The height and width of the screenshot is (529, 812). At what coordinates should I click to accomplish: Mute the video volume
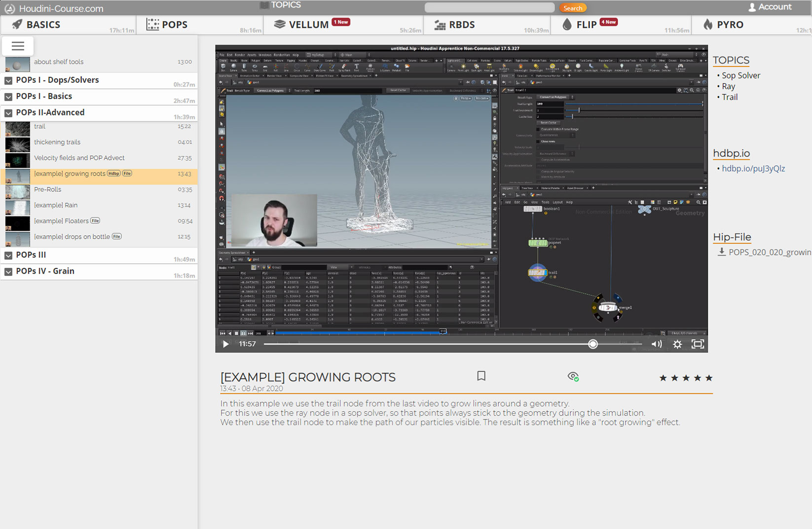656,344
